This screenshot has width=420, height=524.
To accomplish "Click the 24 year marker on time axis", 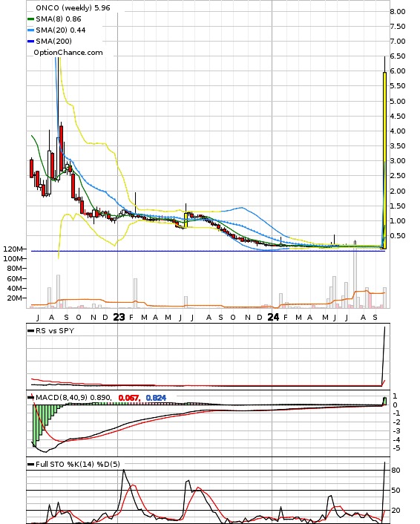I will (273, 317).
